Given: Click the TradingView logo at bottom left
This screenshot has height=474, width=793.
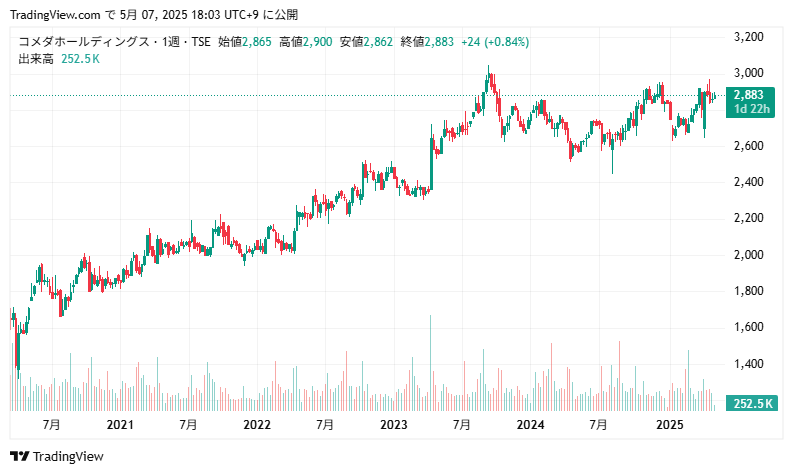Looking at the screenshot, I should click(57, 456).
